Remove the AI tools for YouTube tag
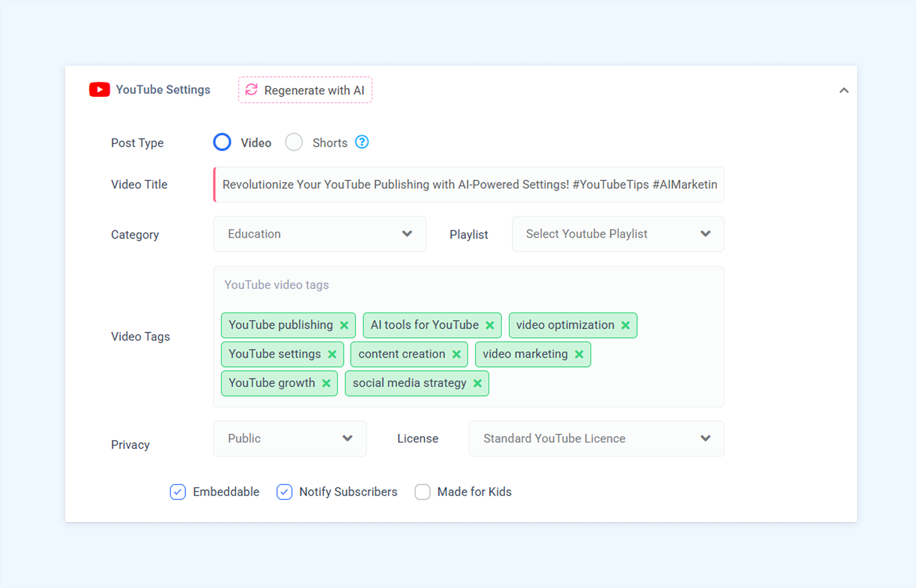The image size is (916, 588). [x=490, y=325]
